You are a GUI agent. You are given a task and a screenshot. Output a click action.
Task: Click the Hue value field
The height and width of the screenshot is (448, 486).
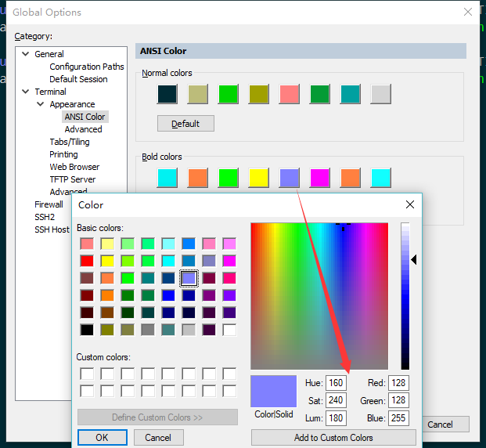pyautogui.click(x=336, y=383)
